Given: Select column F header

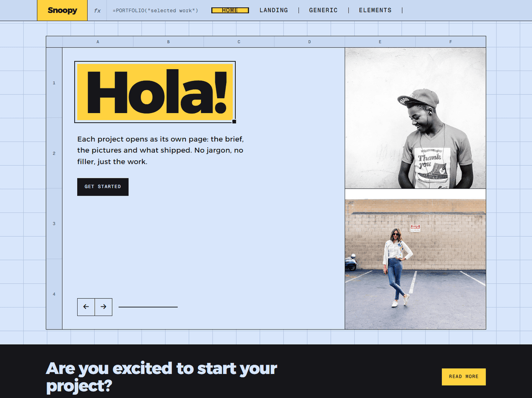Looking at the screenshot, I should click(x=451, y=42).
